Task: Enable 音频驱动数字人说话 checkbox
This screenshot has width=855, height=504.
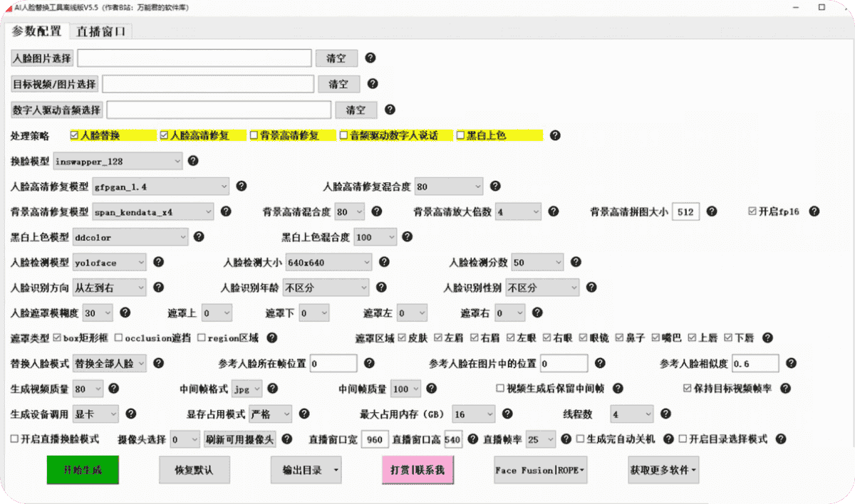Action: point(343,135)
